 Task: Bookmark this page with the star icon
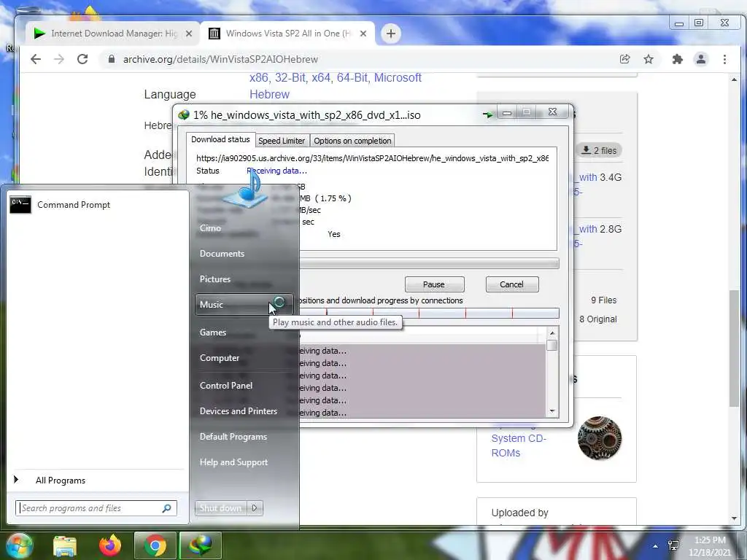(649, 59)
